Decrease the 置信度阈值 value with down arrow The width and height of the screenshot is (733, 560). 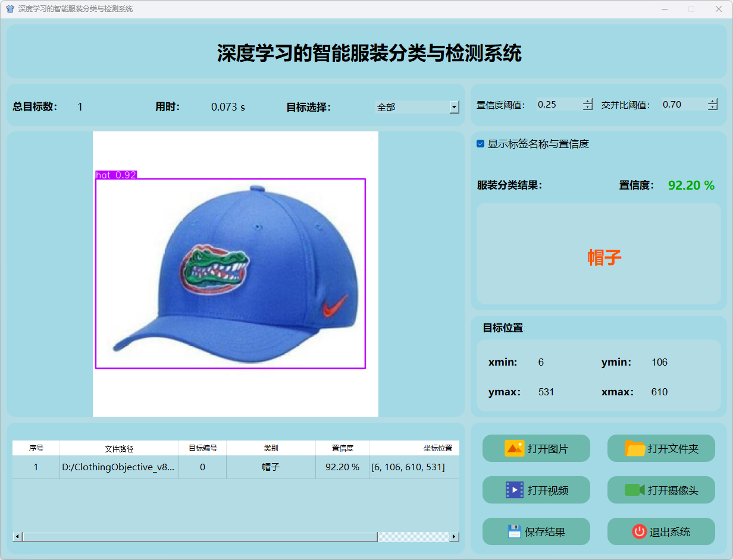pos(588,107)
